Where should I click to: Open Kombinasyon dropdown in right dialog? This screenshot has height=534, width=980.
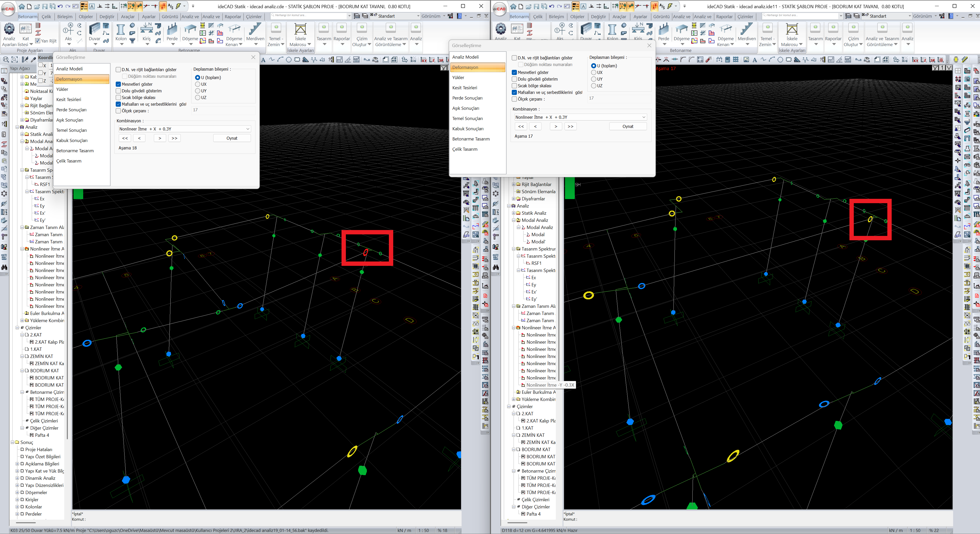[x=644, y=117]
